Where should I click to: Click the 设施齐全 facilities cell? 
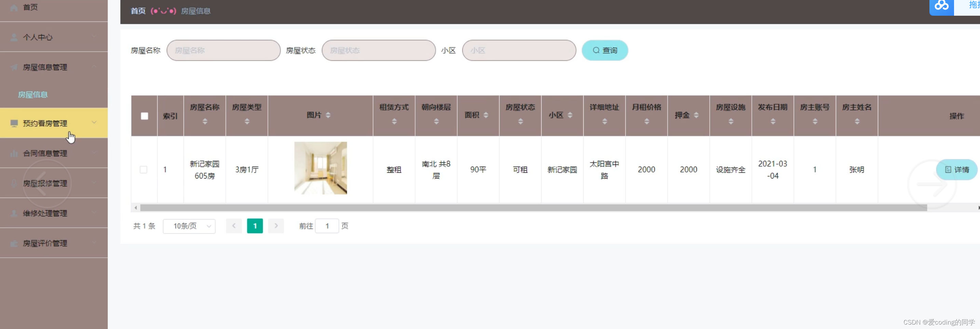pos(731,170)
